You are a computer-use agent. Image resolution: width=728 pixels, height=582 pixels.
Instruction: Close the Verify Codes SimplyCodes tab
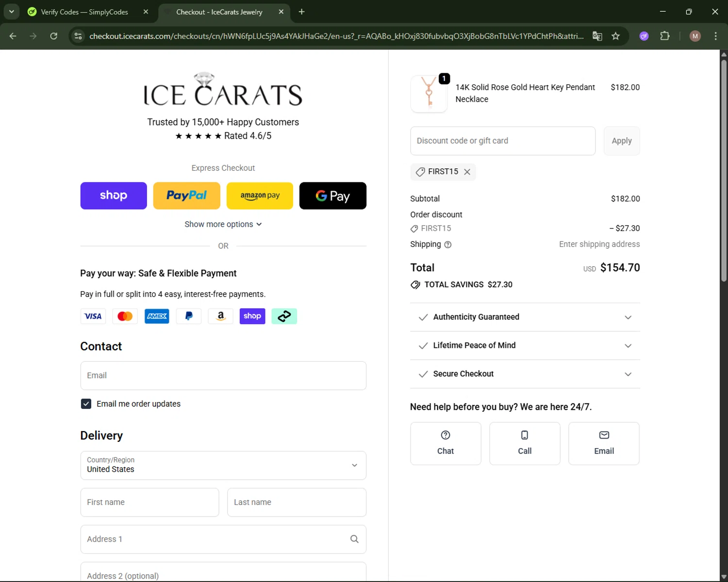coord(146,12)
